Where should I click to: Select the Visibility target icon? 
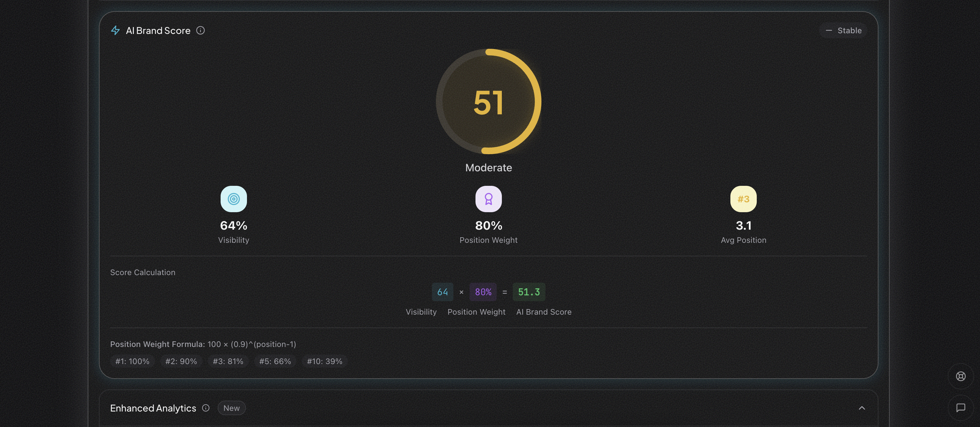coord(233,198)
